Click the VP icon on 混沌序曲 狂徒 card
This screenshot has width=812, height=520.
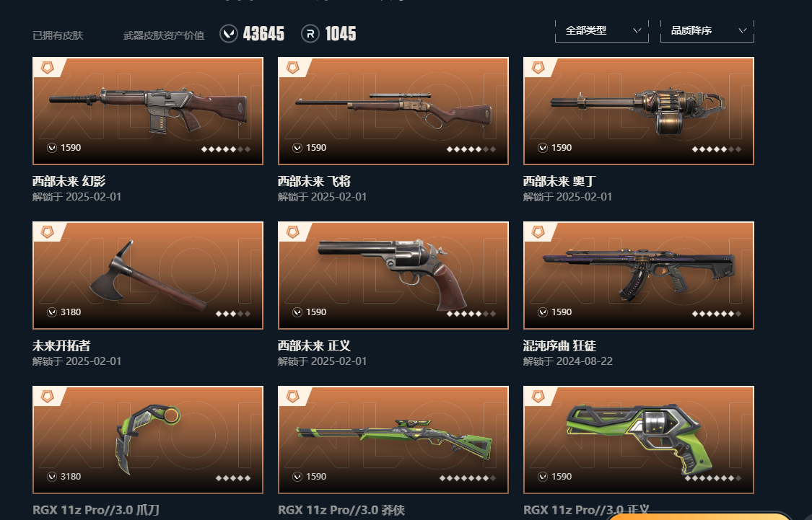pyautogui.click(x=542, y=312)
